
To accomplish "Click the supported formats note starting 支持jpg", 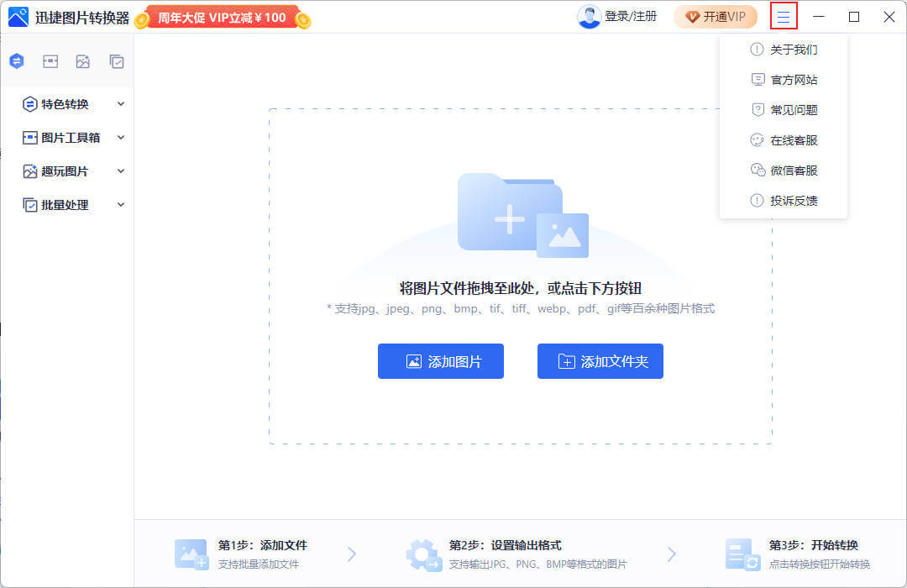I will (521, 308).
